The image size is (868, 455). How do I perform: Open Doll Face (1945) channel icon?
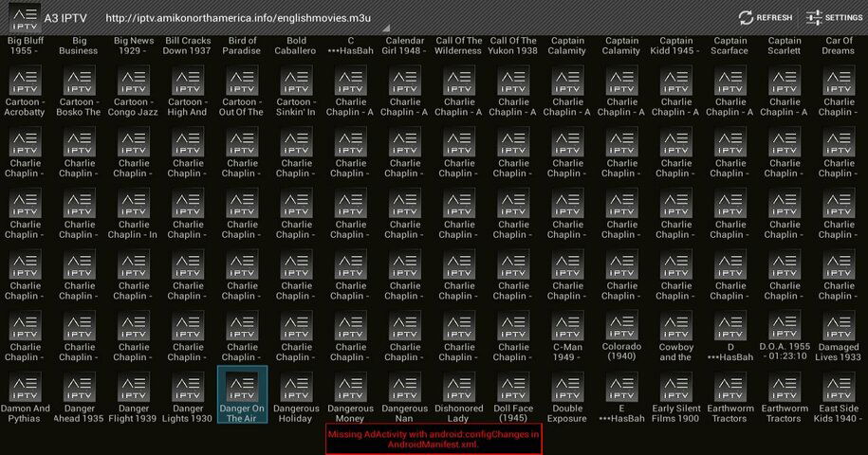click(513, 388)
